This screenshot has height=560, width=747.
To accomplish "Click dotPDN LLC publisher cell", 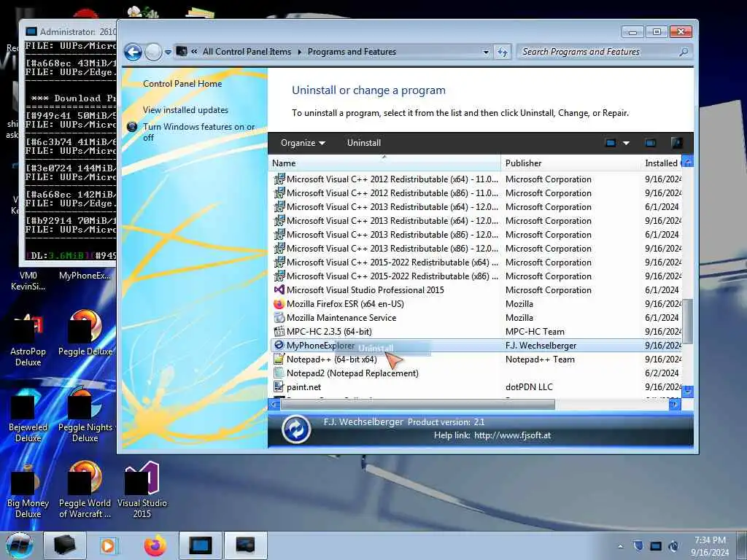I will [529, 387].
